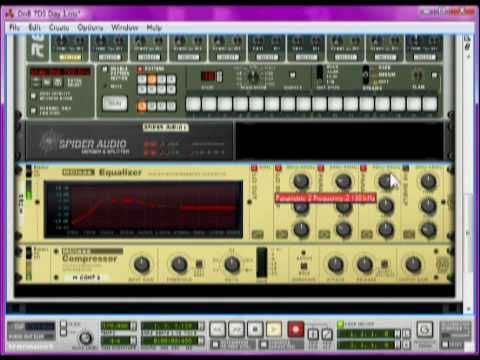The image size is (480, 360).
Task: Toggle the Equalizer Param 1 enable button
Action: click(321, 168)
